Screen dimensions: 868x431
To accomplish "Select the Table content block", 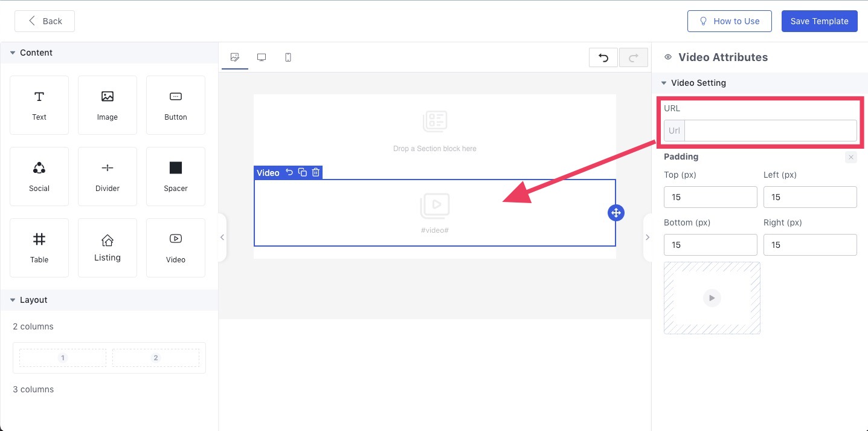I will click(x=39, y=247).
